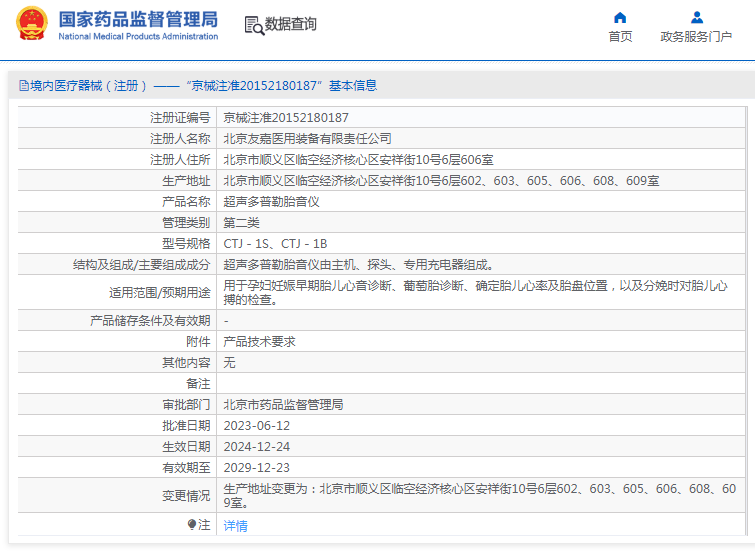Click the 生效日期 row label
Image resolution: width=755 pixels, height=553 pixels.
tap(186, 447)
